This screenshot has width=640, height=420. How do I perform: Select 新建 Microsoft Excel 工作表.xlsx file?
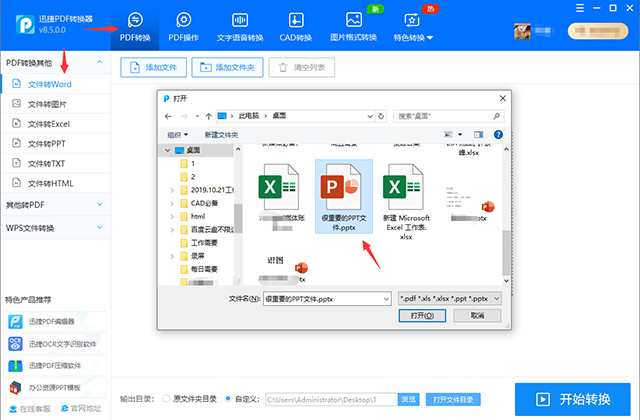[406, 202]
